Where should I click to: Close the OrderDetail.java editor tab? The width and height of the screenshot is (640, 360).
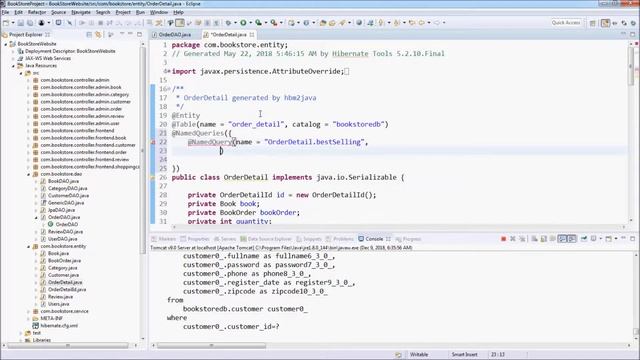252,35
